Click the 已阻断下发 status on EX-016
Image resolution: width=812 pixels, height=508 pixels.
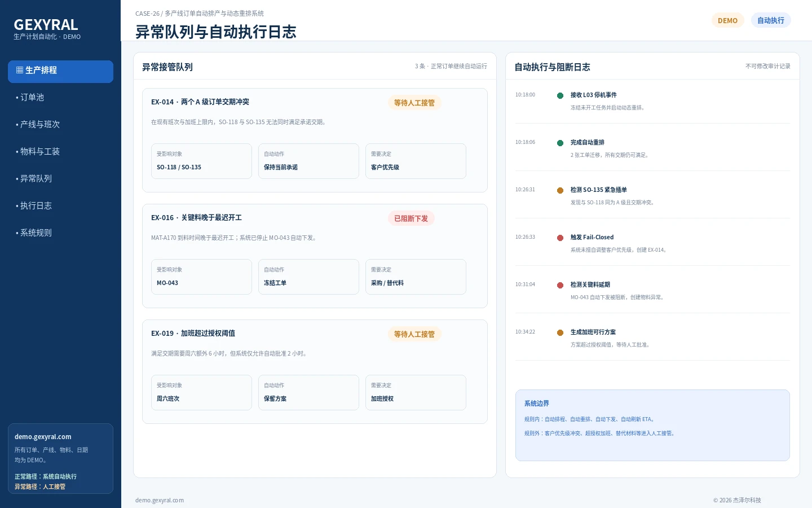point(411,218)
